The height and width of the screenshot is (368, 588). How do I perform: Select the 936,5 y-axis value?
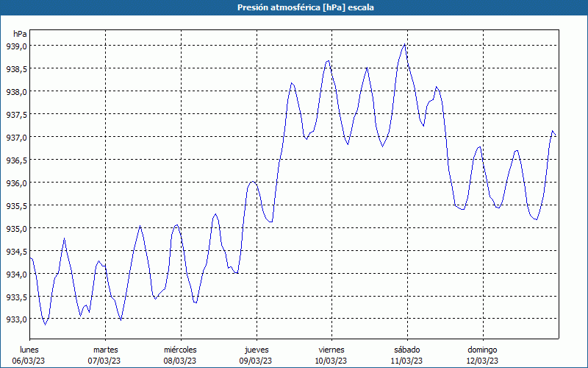click(x=16, y=160)
